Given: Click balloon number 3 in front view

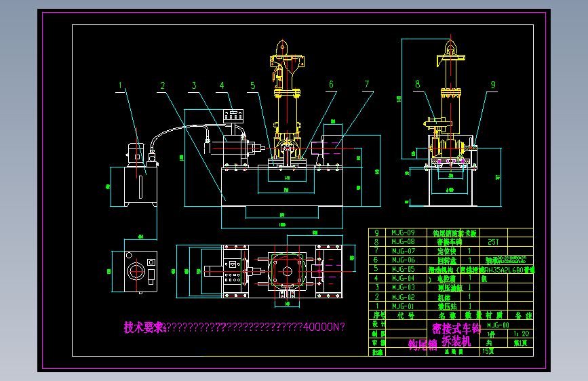Looking at the screenshot, I should (194, 85).
